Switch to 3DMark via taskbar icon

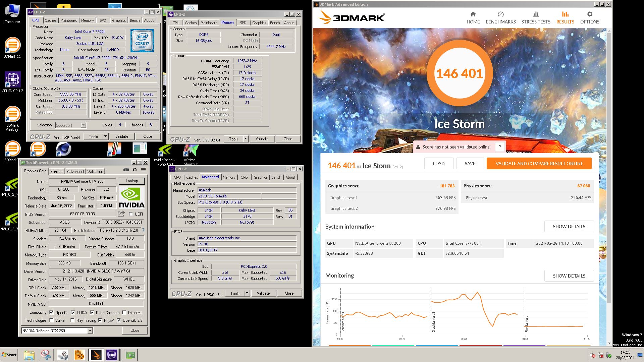coord(96,355)
